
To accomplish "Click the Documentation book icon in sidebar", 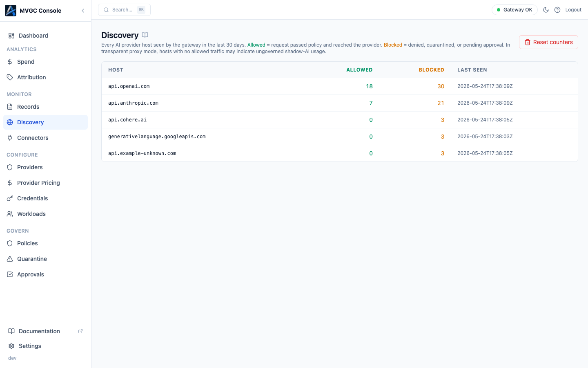I will pyautogui.click(x=11, y=331).
